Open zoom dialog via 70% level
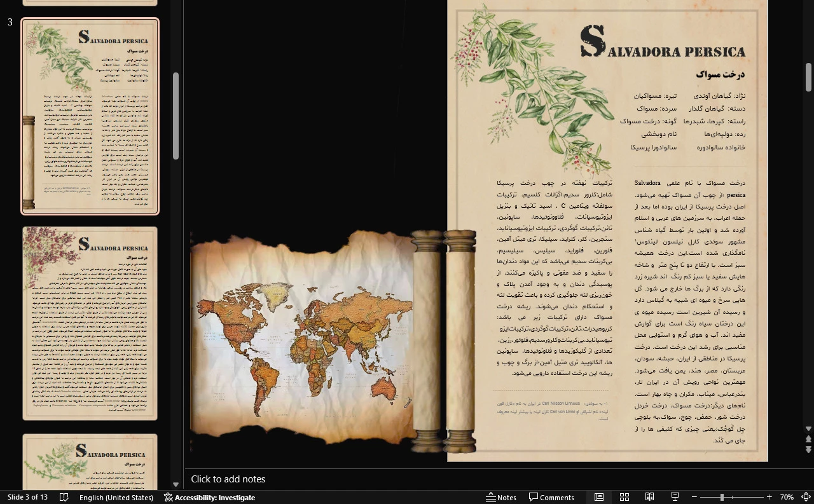Image resolution: width=814 pixels, height=504 pixels. pyautogui.click(x=787, y=497)
